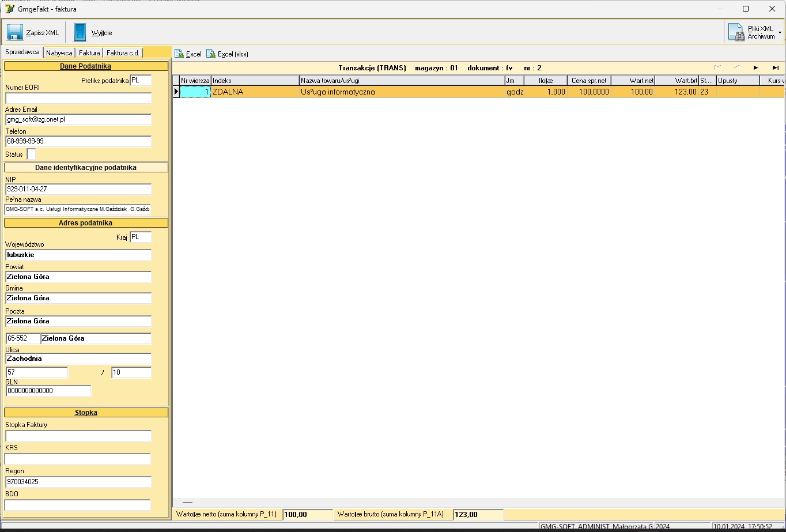This screenshot has width=786, height=532.
Task: Click the Jm column header
Action: tap(515, 81)
